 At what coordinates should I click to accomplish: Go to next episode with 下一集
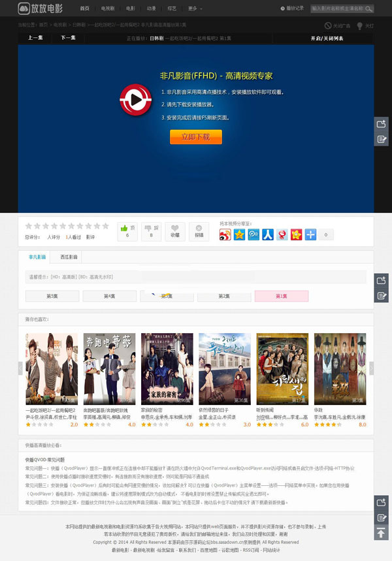(x=68, y=38)
